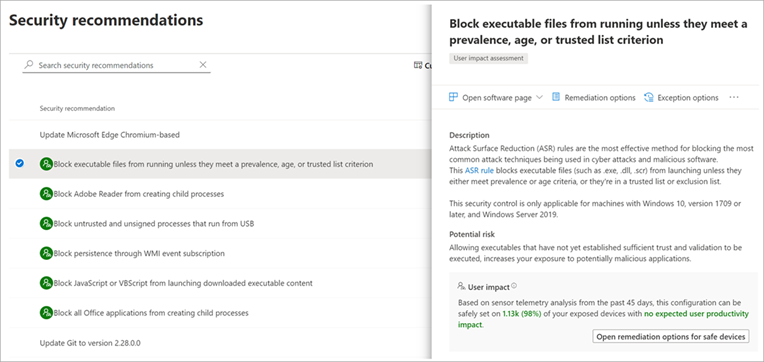Screen dimensions: 764x362
Task: Open Exception options
Action: pyautogui.click(x=681, y=97)
